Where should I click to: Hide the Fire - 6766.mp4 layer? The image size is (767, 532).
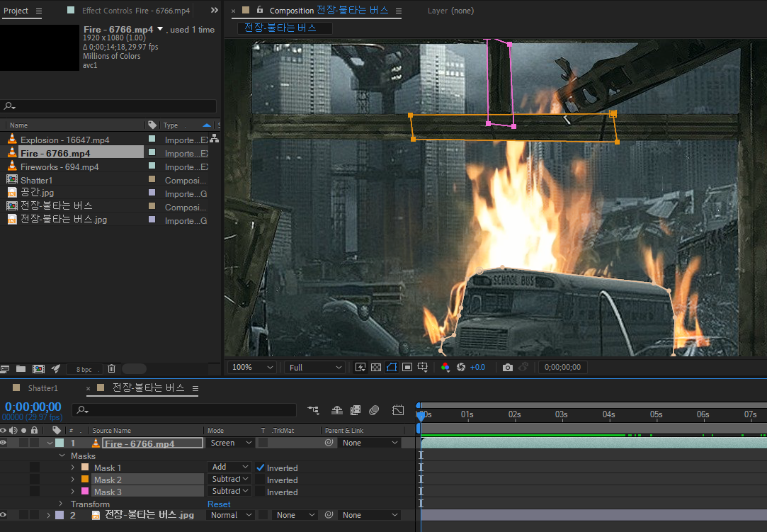coord(4,443)
